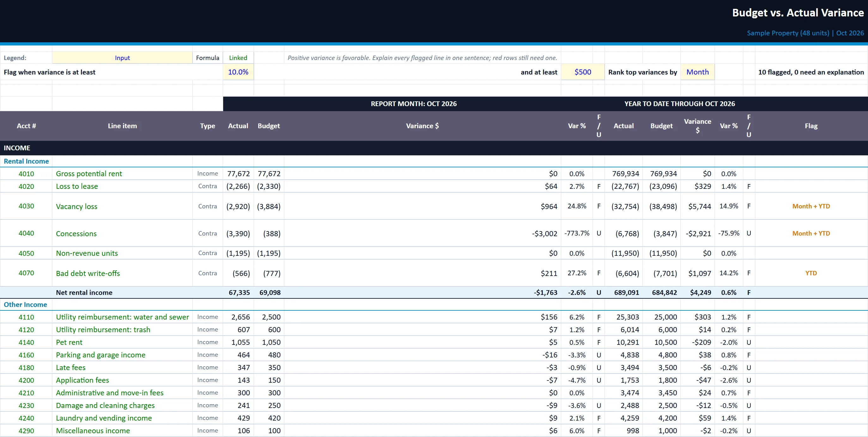Click the 'Net rental income' subtotal label
The image size is (868, 437).
point(84,293)
